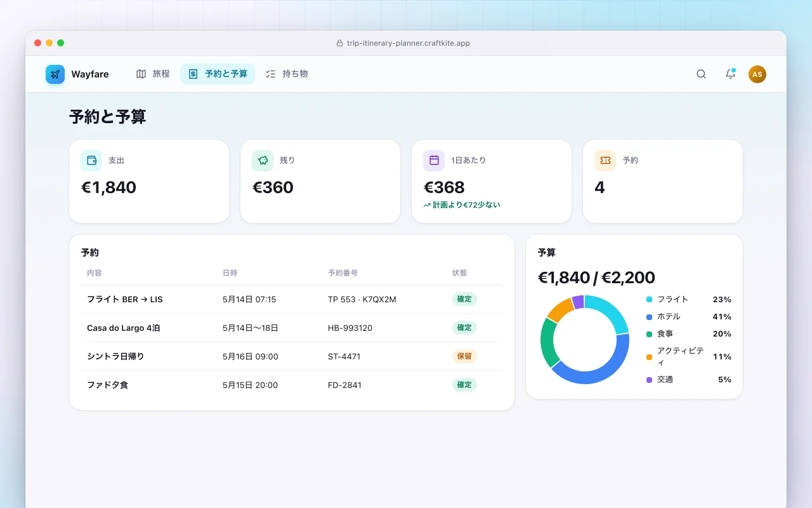Click the 41% hotel percentage

pyautogui.click(x=722, y=316)
